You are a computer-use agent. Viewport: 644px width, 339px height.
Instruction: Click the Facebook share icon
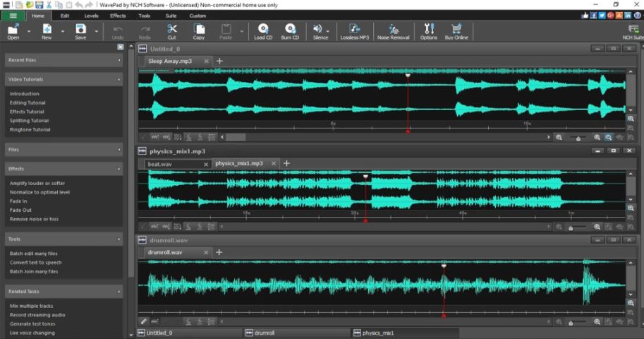(593, 16)
